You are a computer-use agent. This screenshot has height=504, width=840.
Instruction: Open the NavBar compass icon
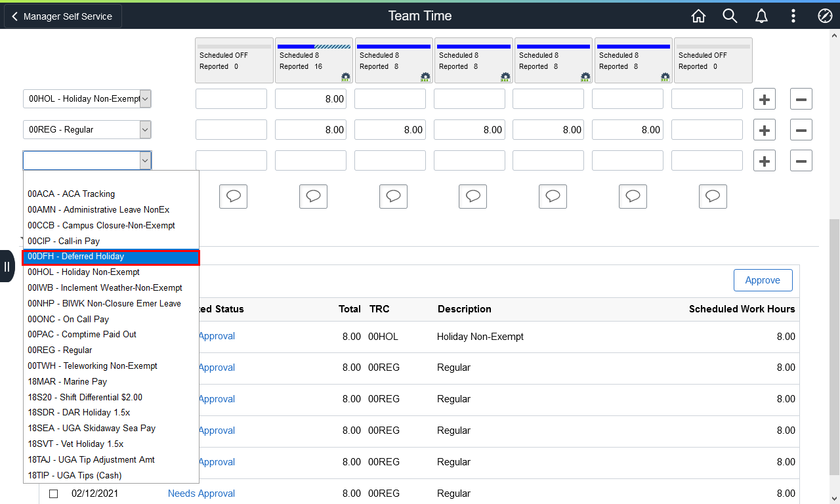(x=825, y=16)
